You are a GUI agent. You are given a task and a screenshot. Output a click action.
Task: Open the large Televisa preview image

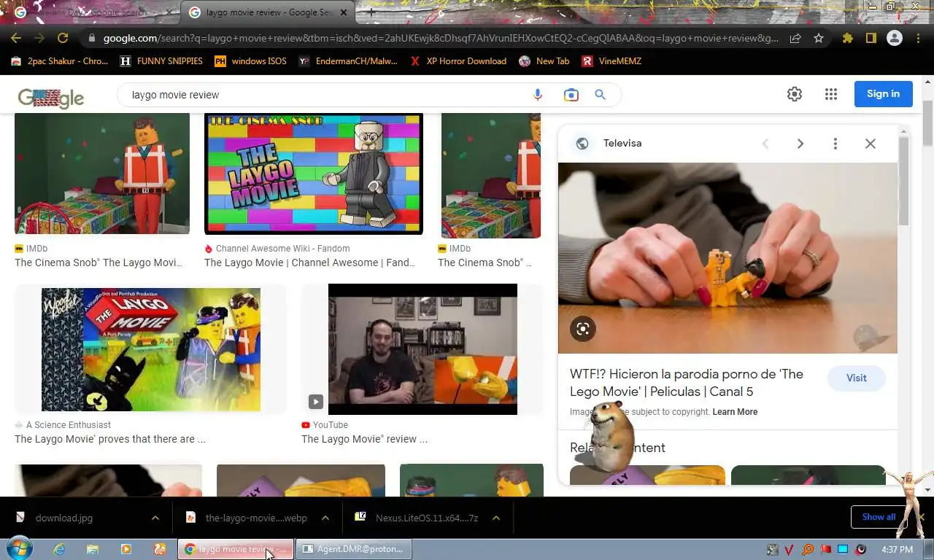pyautogui.click(x=727, y=258)
